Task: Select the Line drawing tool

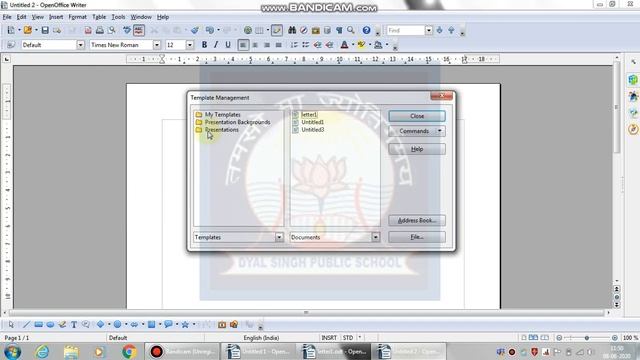Action: click(x=26, y=324)
